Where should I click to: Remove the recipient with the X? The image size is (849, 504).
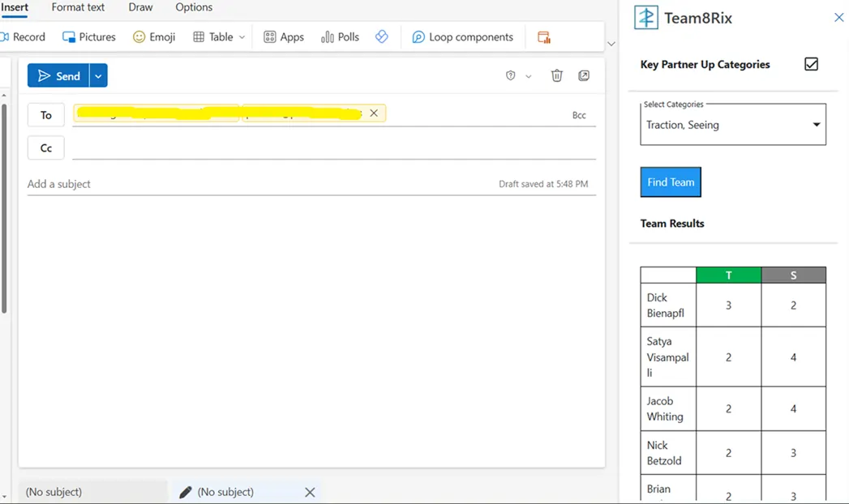coord(374,113)
